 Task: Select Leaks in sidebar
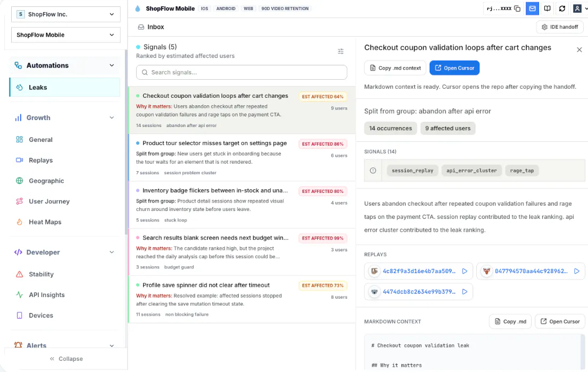(x=65, y=87)
